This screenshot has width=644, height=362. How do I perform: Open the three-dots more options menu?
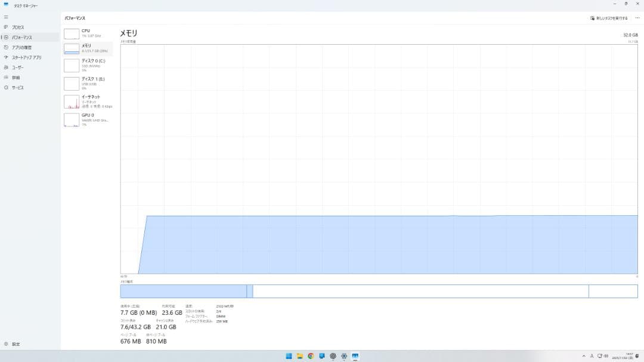click(637, 18)
